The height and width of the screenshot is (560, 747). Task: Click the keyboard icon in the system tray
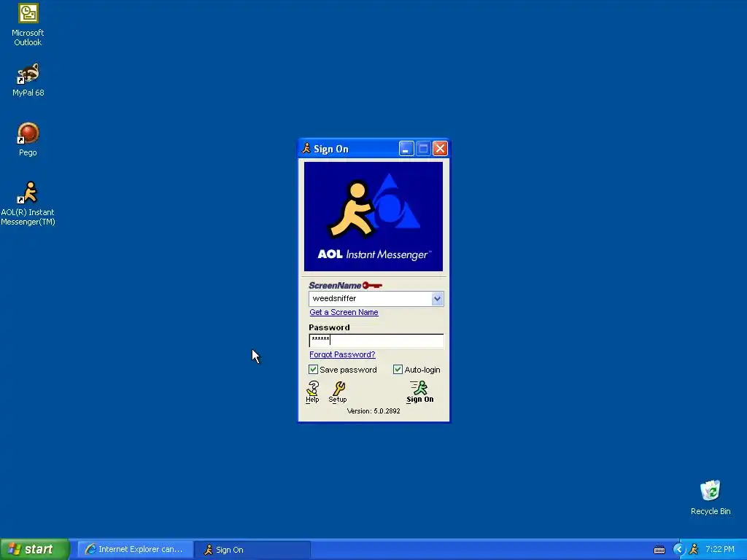coord(659,550)
